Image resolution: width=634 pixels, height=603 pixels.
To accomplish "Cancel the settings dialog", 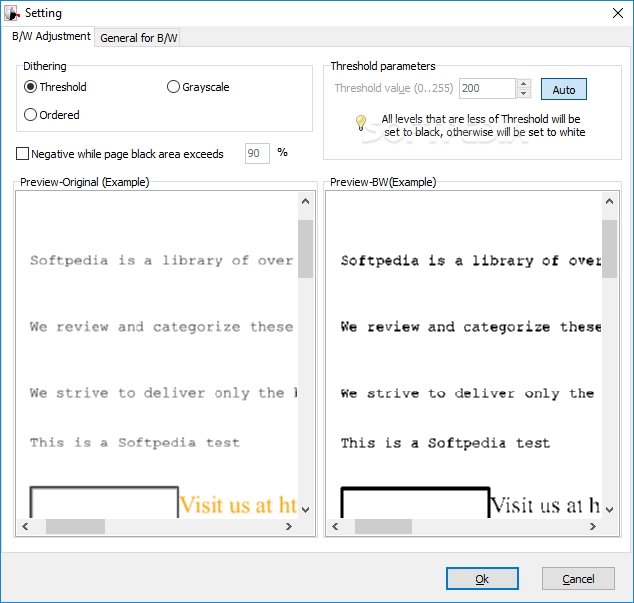I will (578, 579).
